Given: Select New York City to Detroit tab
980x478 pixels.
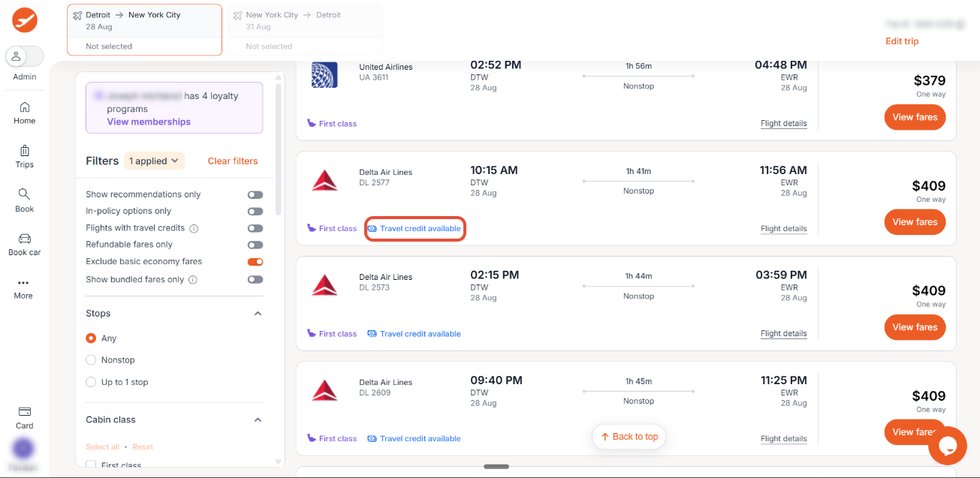Looking at the screenshot, I should point(305,30).
